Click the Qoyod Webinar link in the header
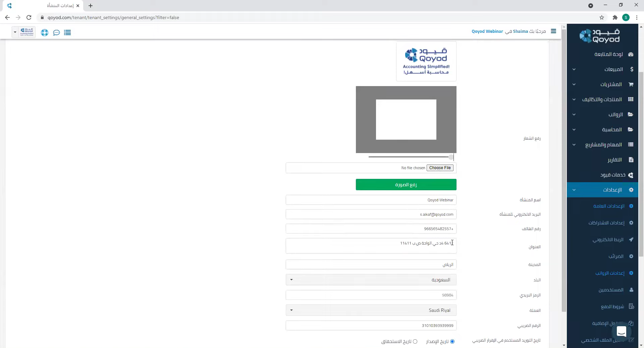 coord(487,31)
